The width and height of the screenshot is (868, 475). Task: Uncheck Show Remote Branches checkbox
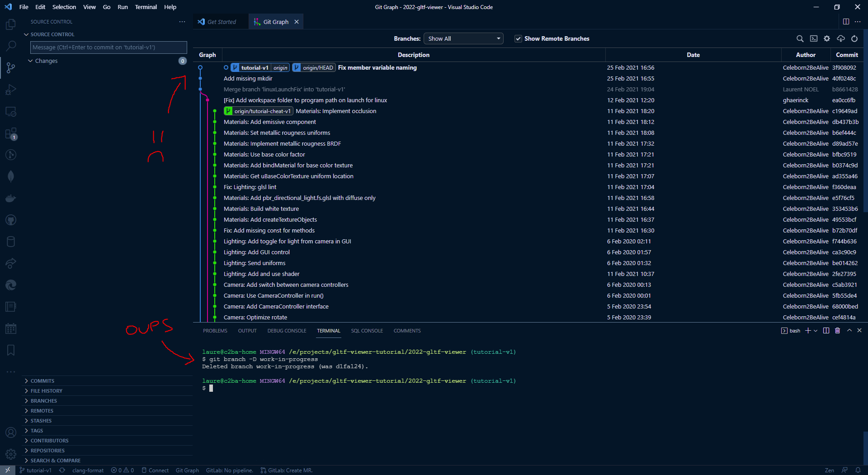518,39
